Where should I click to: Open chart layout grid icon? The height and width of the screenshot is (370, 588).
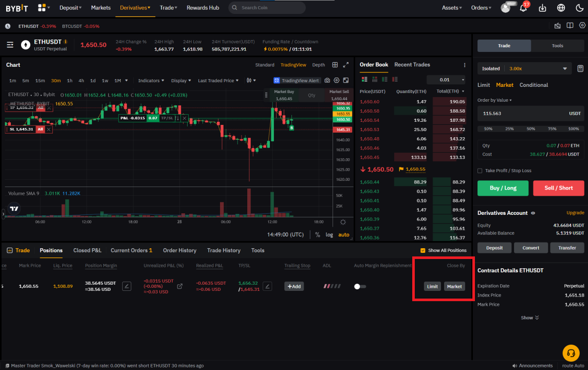pyautogui.click(x=335, y=65)
